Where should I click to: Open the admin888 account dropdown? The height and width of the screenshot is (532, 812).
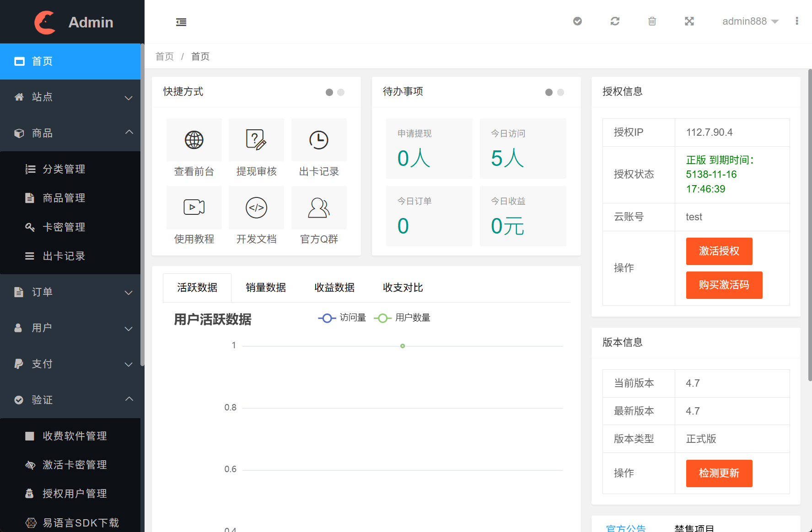click(x=750, y=21)
